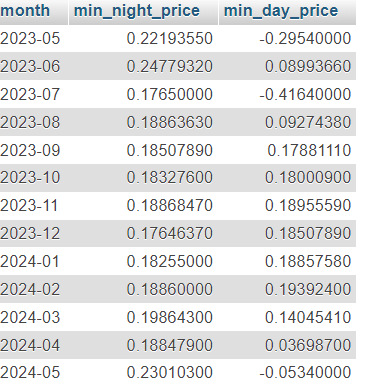This screenshot has height=392, width=377.
Task: Click day price value -0.41640000
Action: (x=305, y=94)
